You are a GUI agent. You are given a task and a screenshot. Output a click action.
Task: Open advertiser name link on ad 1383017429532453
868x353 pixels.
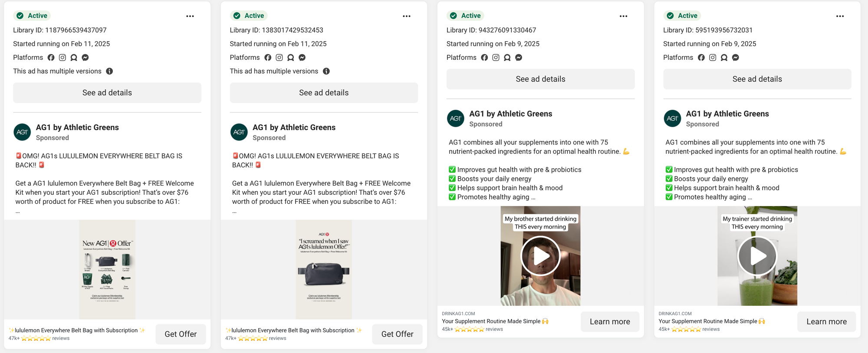294,127
